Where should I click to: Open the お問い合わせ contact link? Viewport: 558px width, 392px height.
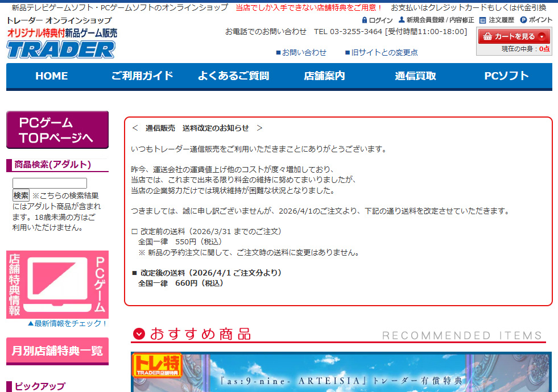pos(301,52)
